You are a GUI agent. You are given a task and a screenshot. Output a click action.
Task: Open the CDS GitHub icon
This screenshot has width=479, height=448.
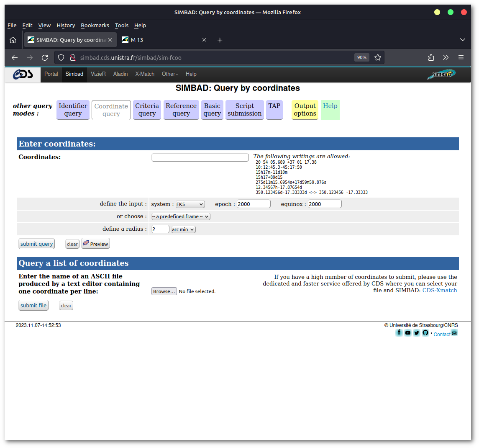pyautogui.click(x=425, y=333)
